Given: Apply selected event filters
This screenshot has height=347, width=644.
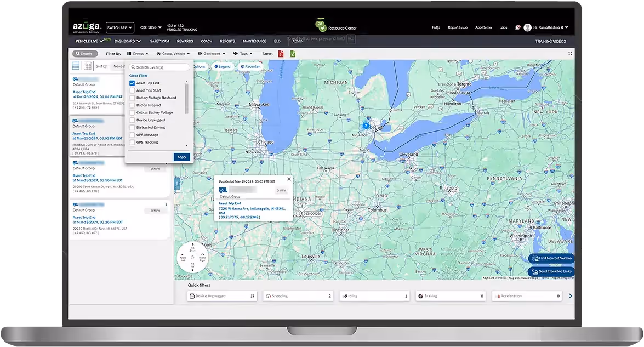Looking at the screenshot, I should coord(181,157).
